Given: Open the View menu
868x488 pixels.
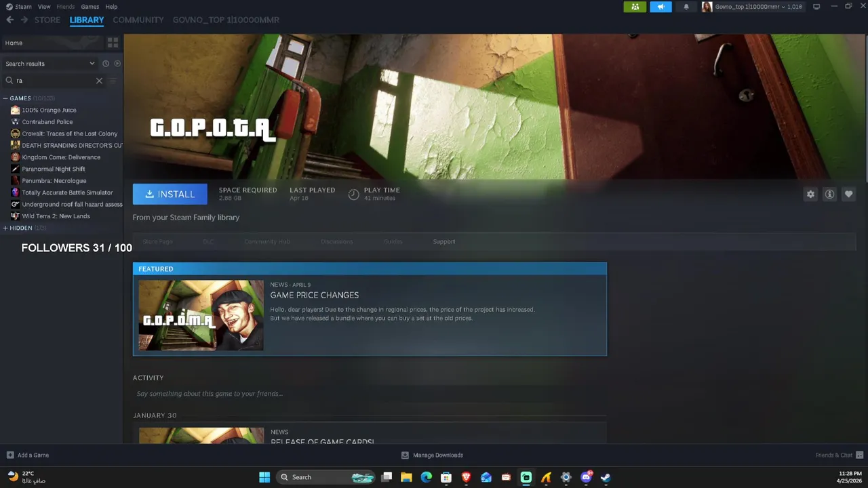Looking at the screenshot, I should (x=44, y=7).
